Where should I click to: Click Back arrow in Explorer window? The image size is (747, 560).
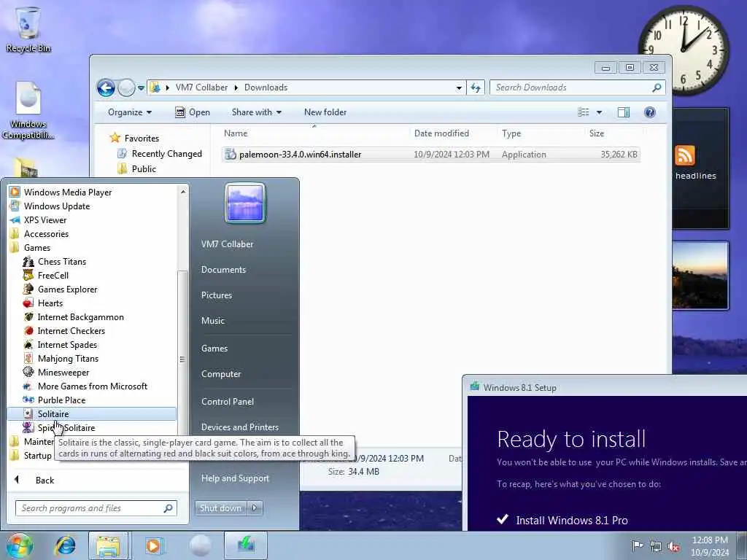(x=106, y=87)
